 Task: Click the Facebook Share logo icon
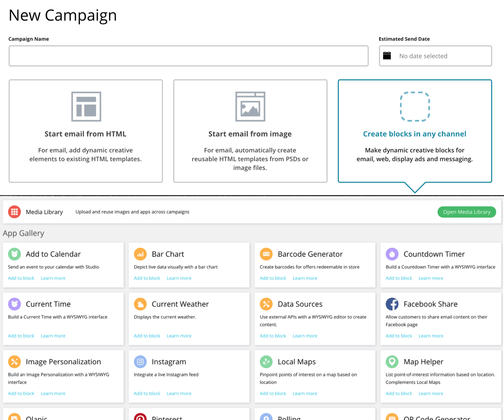click(392, 304)
